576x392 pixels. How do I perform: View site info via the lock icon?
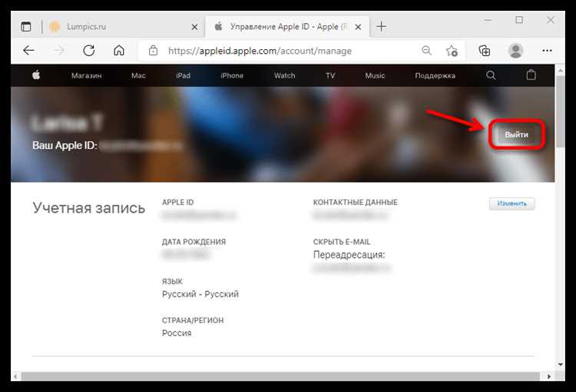(x=153, y=51)
